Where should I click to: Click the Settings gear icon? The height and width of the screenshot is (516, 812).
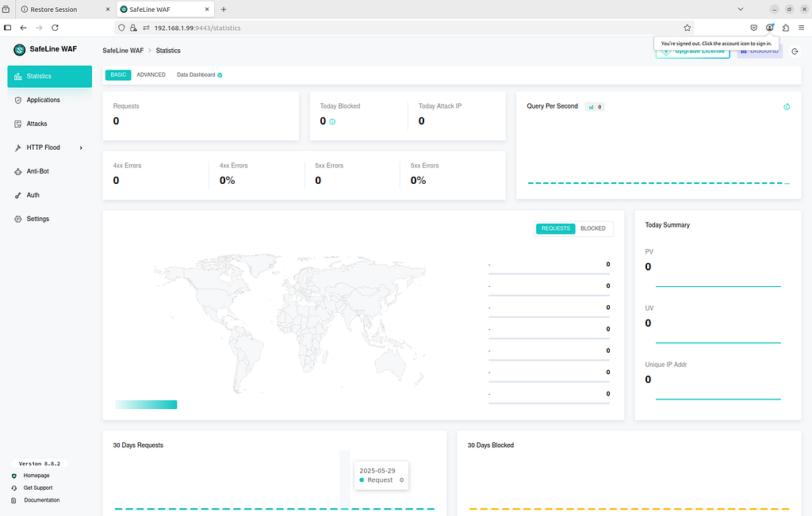pos(18,220)
